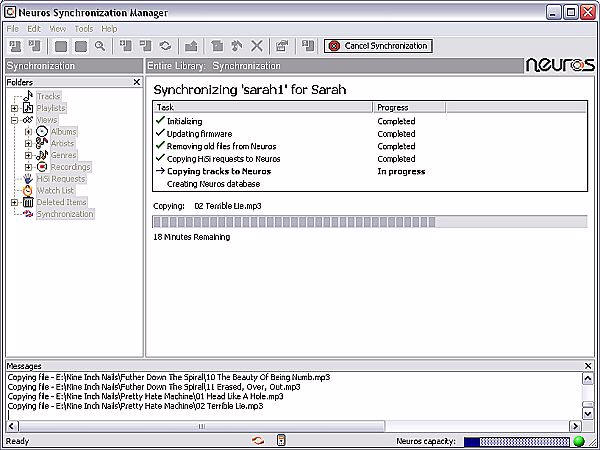This screenshot has width=600, height=450.
Task: Click the Tracks music note icon
Action: coord(28,96)
